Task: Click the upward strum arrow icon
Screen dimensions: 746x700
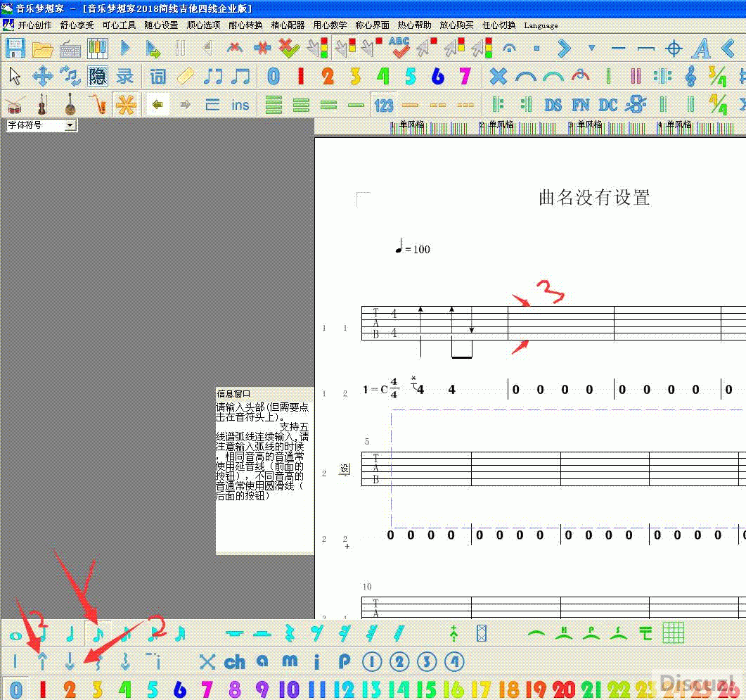Action: click(42, 661)
